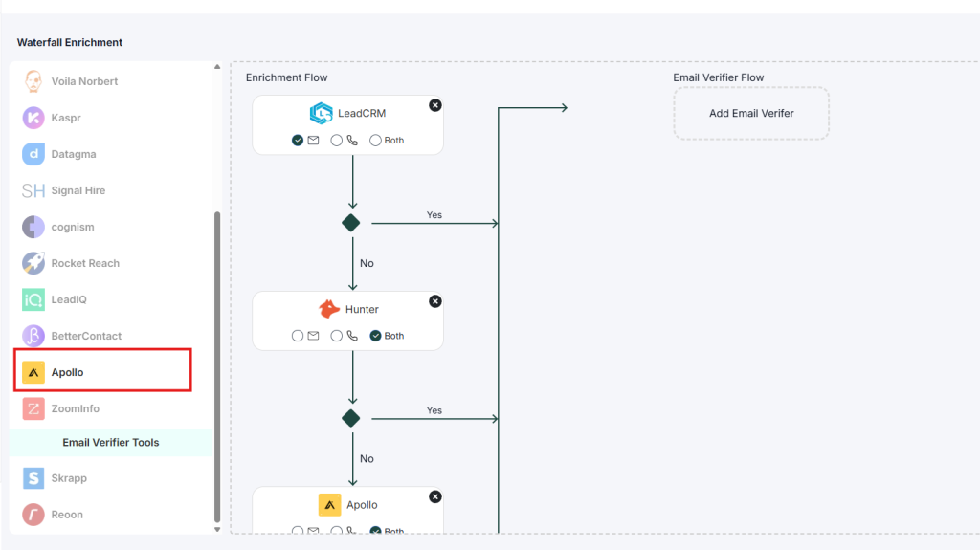Click the Enrichment Flow heading
Viewport: 980px width, 550px height.
pos(286,77)
